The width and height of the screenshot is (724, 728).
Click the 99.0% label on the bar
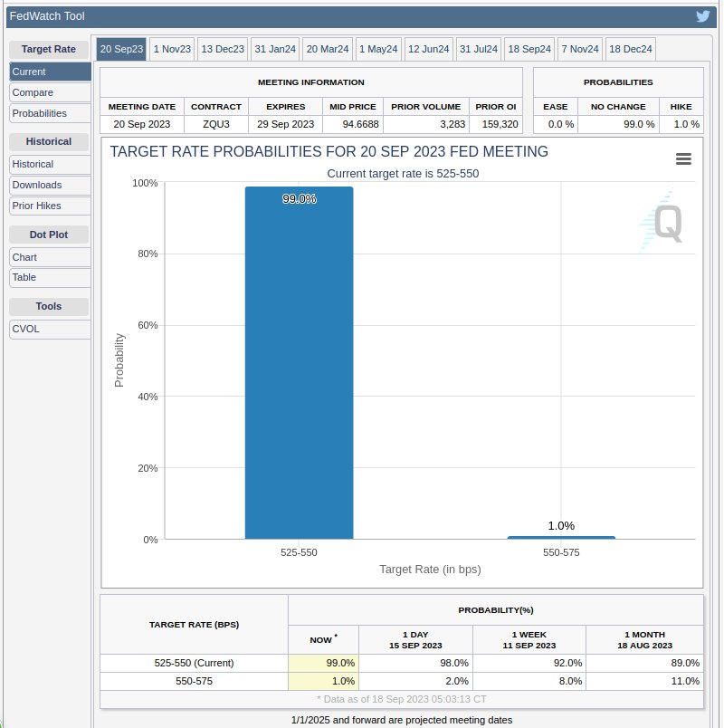tap(300, 199)
